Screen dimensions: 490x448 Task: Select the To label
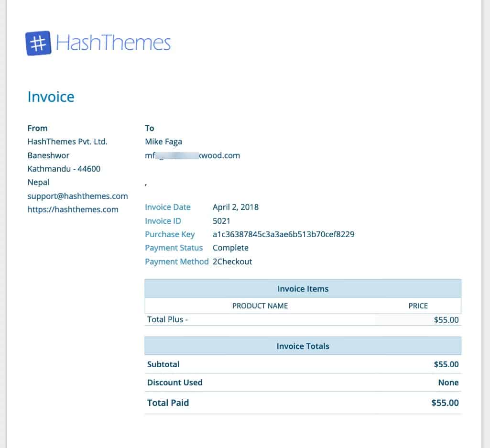pyautogui.click(x=149, y=128)
